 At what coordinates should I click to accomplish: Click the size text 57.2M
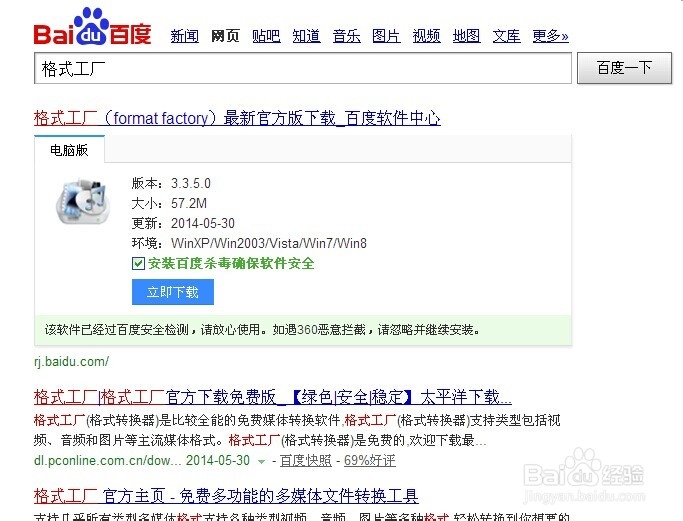pyautogui.click(x=189, y=203)
